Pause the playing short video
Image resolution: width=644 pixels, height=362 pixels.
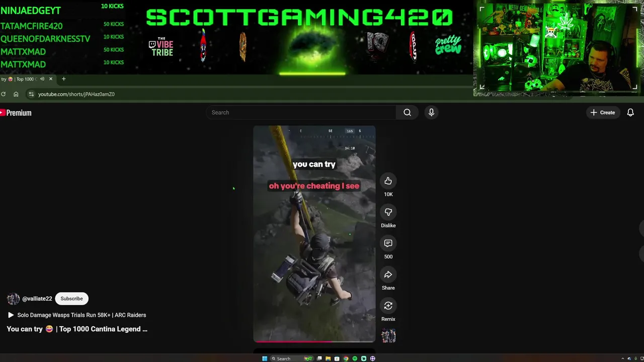pos(314,234)
